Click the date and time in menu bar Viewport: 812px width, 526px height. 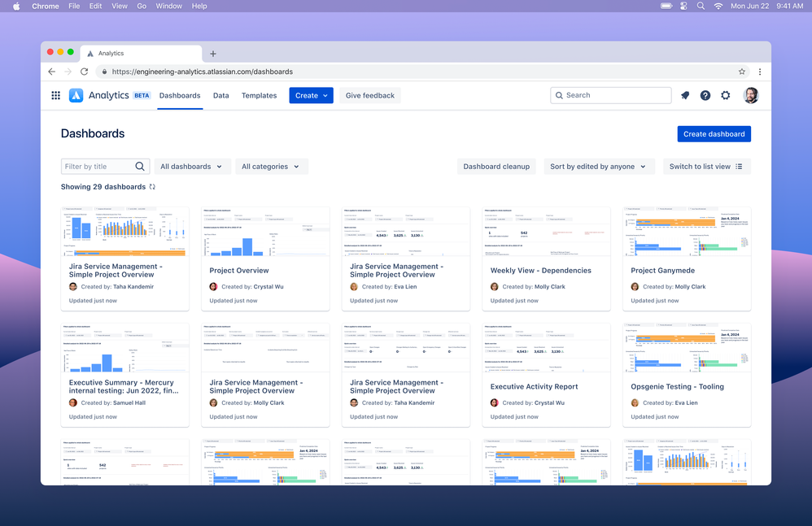[767, 7]
